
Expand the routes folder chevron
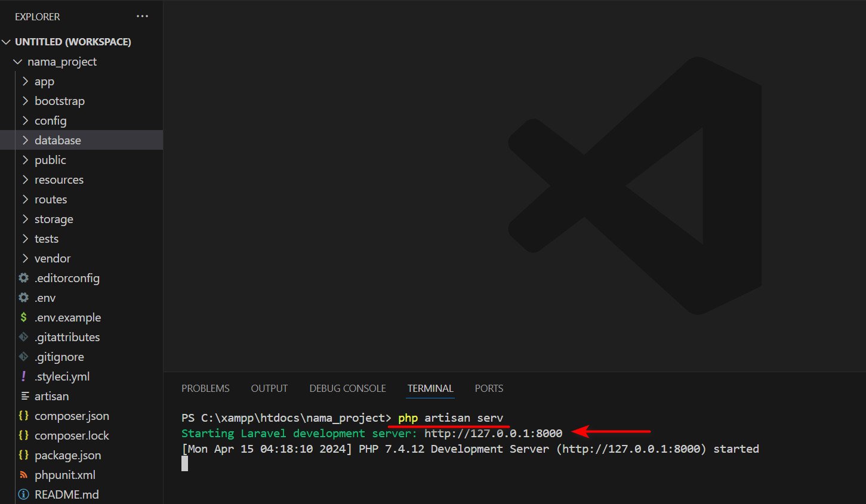[x=25, y=199]
